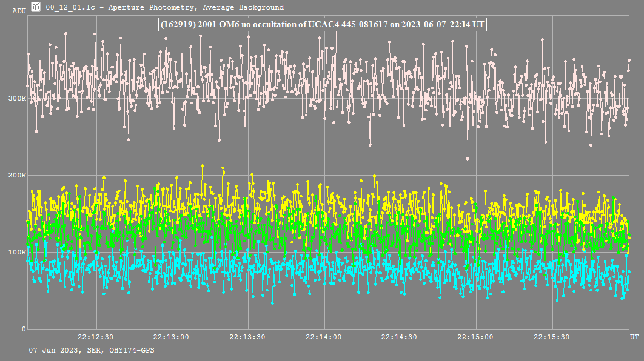The width and height of the screenshot is (644, 361).
Task: Jump to the 22:12:30 time marker
Action: click(96, 337)
